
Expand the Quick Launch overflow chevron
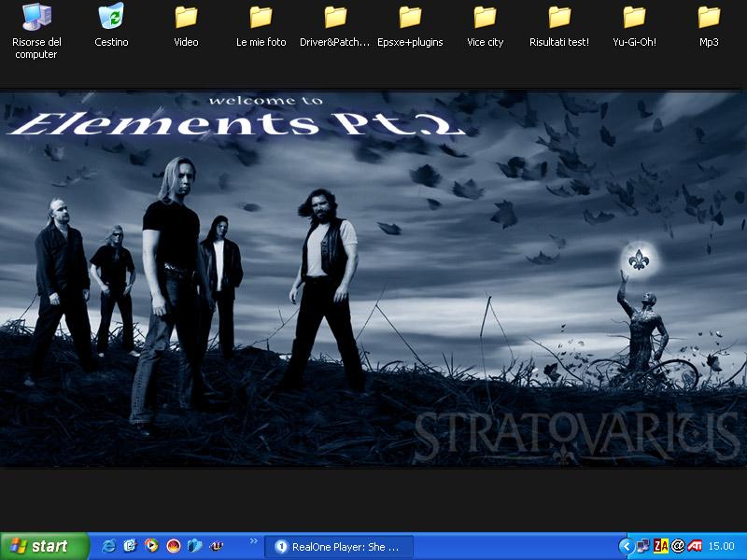point(253,541)
